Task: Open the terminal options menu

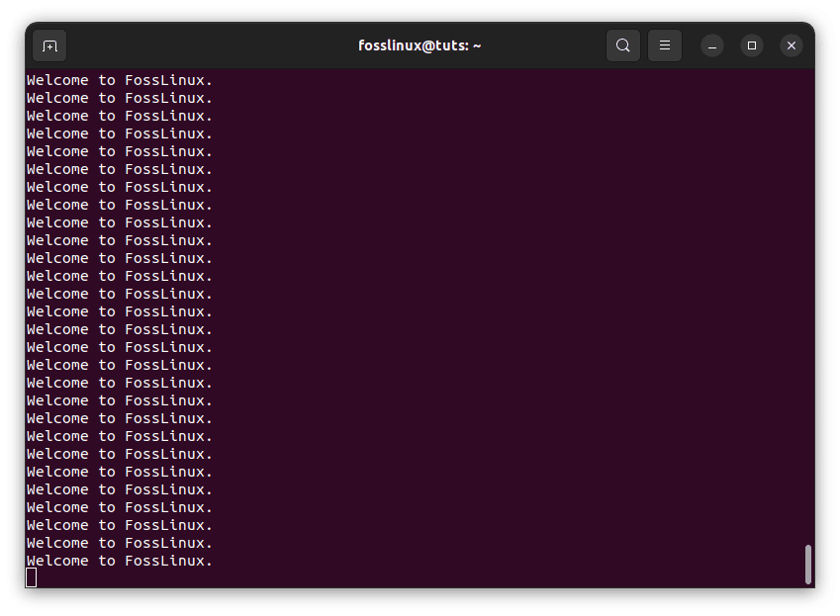Action: click(x=664, y=45)
